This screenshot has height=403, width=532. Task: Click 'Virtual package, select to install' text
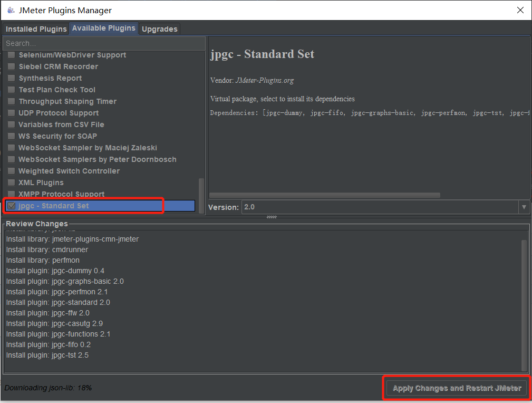[x=282, y=99]
